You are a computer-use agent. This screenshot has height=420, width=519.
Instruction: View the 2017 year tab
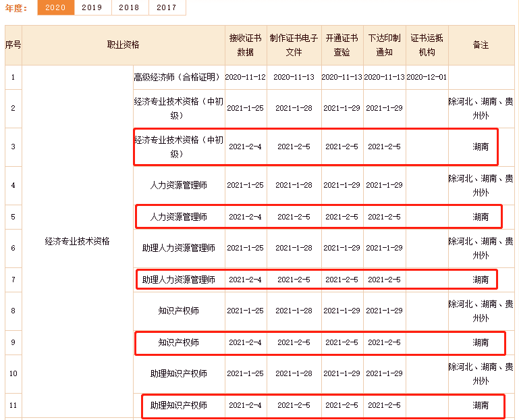166,7
